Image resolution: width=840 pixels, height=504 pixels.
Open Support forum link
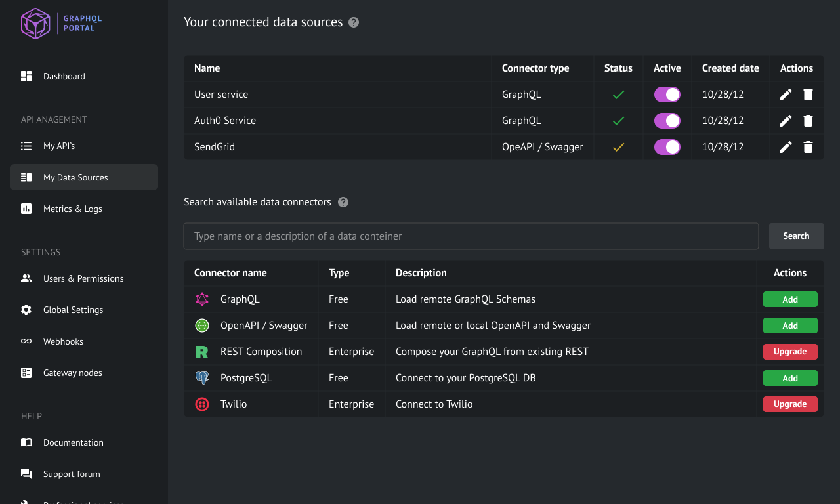(84, 474)
